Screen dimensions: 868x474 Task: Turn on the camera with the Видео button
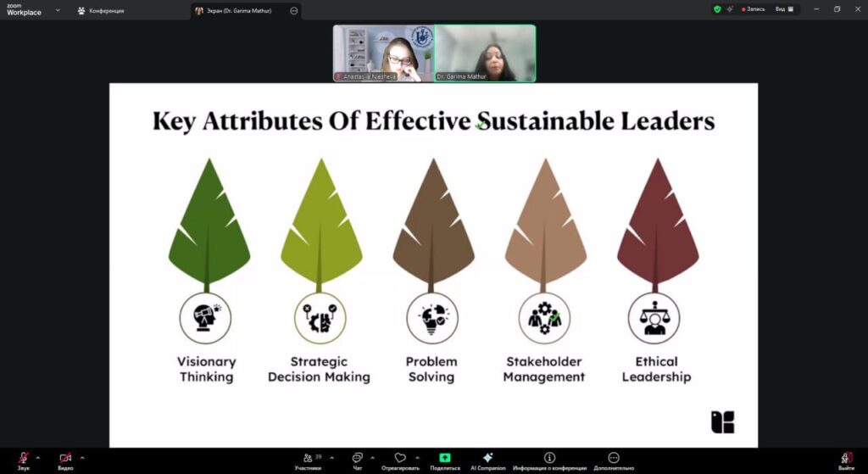point(65,459)
